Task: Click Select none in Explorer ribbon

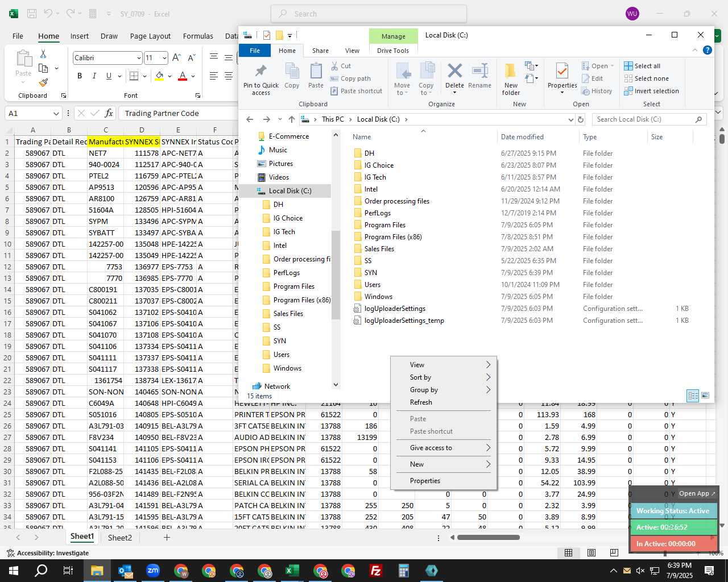Action: [x=647, y=78]
